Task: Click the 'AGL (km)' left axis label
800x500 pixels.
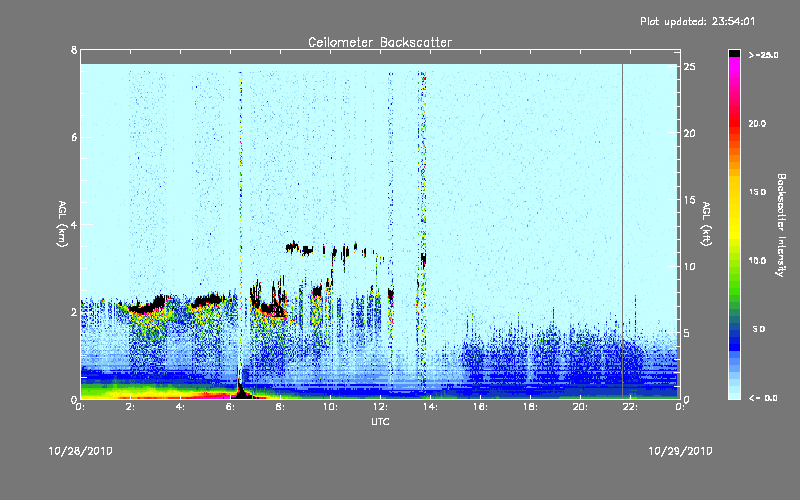Action: pos(62,224)
